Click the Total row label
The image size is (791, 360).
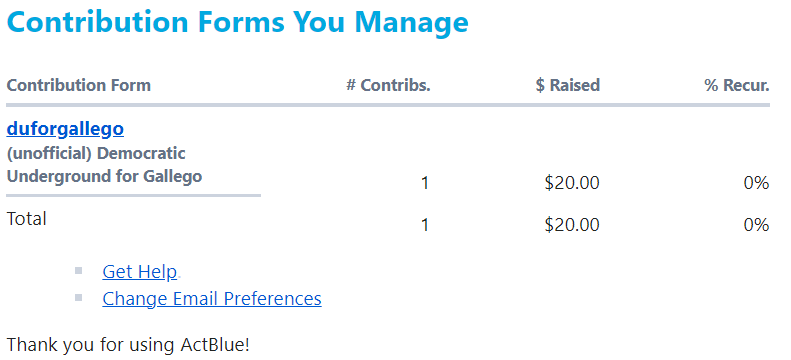point(26,219)
